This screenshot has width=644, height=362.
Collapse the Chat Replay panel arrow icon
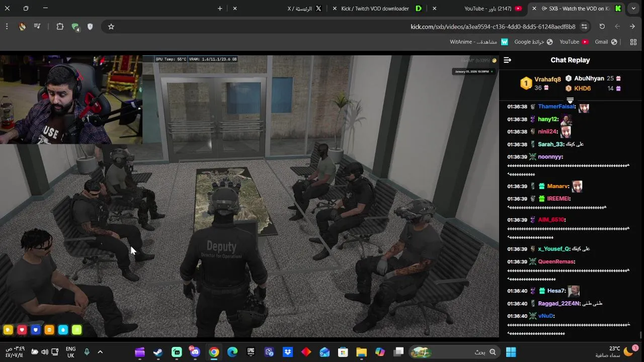point(507,60)
